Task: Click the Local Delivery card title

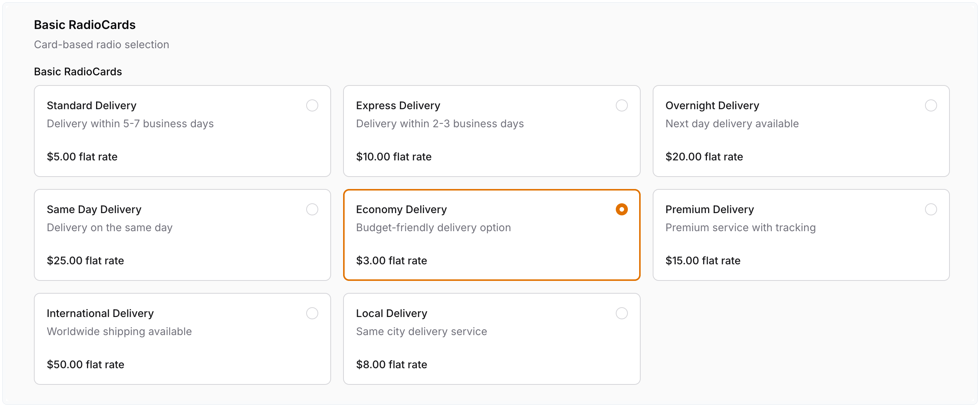Action: click(391, 313)
